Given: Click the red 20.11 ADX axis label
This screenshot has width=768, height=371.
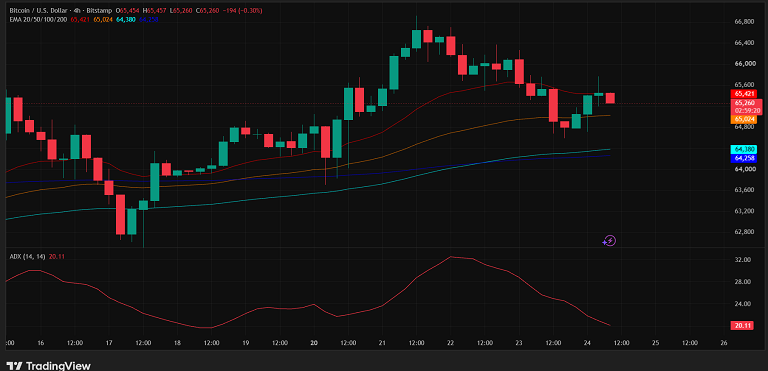Looking at the screenshot, I should pyautogui.click(x=742, y=325).
